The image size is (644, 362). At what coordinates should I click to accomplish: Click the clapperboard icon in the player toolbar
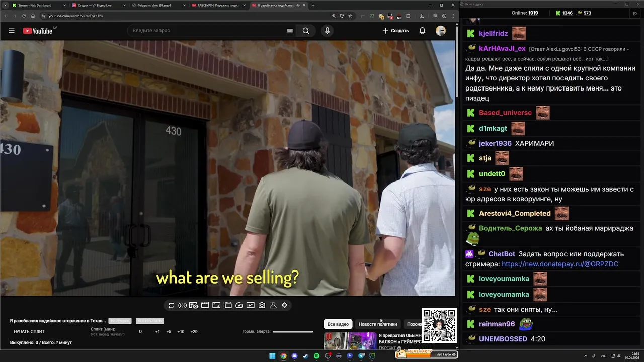point(205,305)
